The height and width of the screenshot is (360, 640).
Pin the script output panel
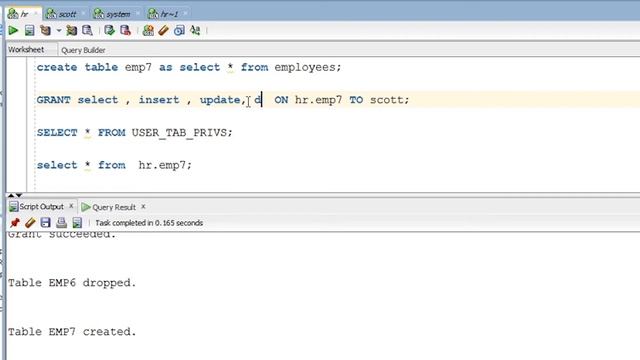[15, 222]
